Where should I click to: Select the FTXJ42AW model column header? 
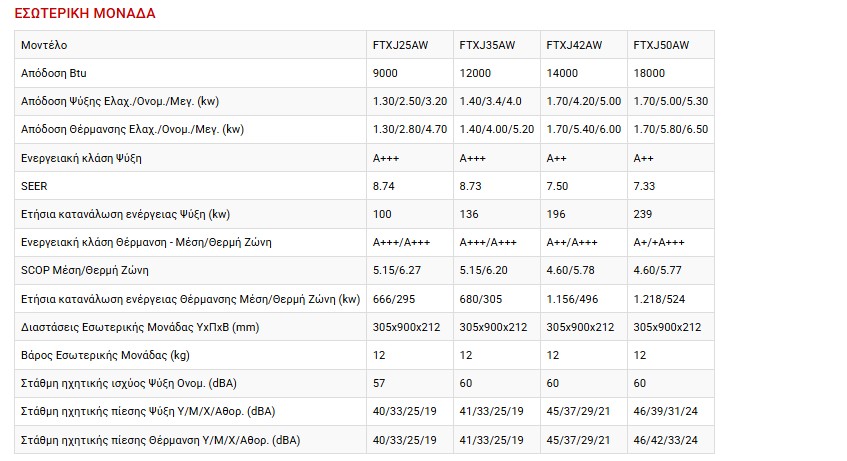[x=574, y=45]
